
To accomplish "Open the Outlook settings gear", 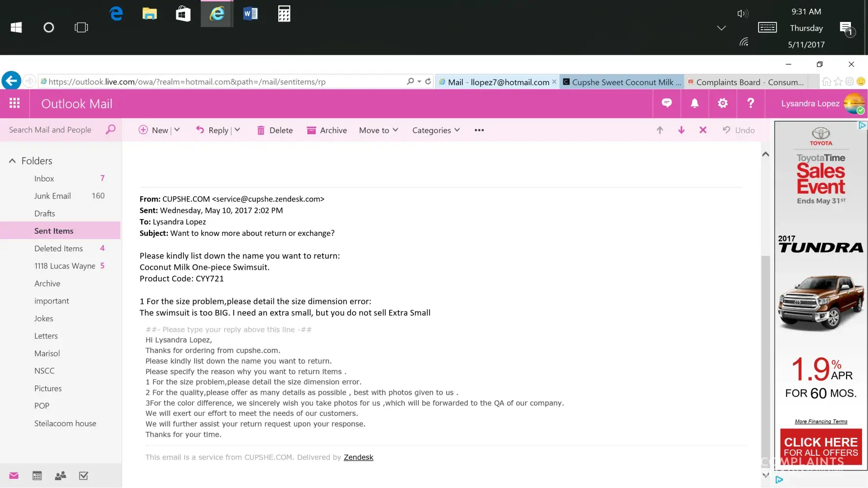I will pyautogui.click(x=723, y=103).
